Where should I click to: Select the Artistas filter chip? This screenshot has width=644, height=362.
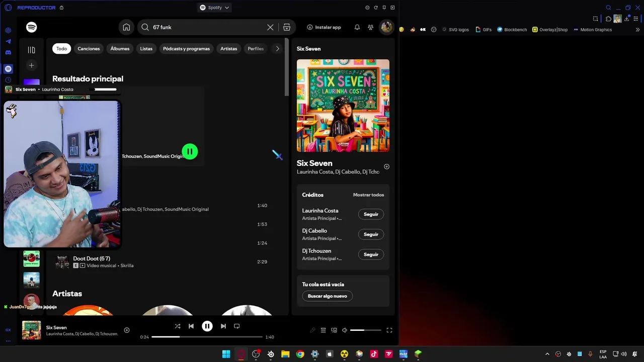pos(228,49)
